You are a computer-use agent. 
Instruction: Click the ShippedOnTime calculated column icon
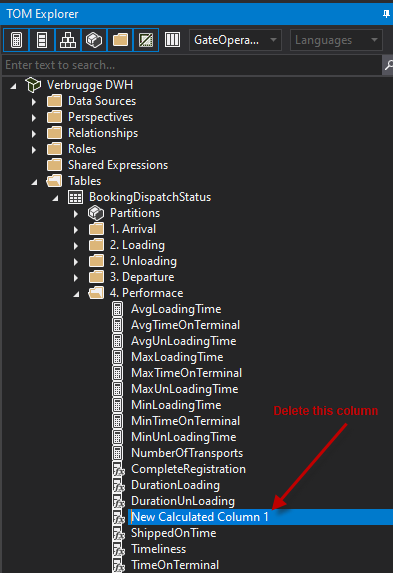118,534
